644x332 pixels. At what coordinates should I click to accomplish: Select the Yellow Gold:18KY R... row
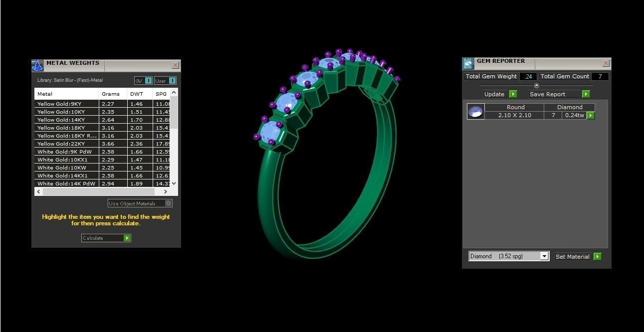point(102,136)
